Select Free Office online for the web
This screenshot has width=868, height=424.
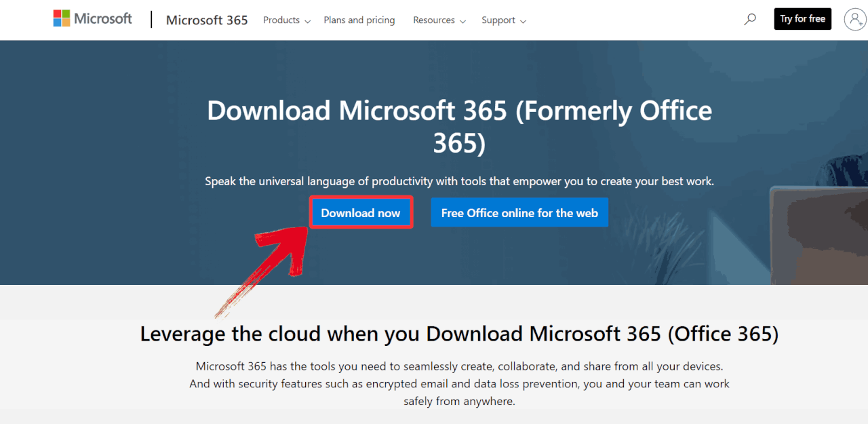519,212
